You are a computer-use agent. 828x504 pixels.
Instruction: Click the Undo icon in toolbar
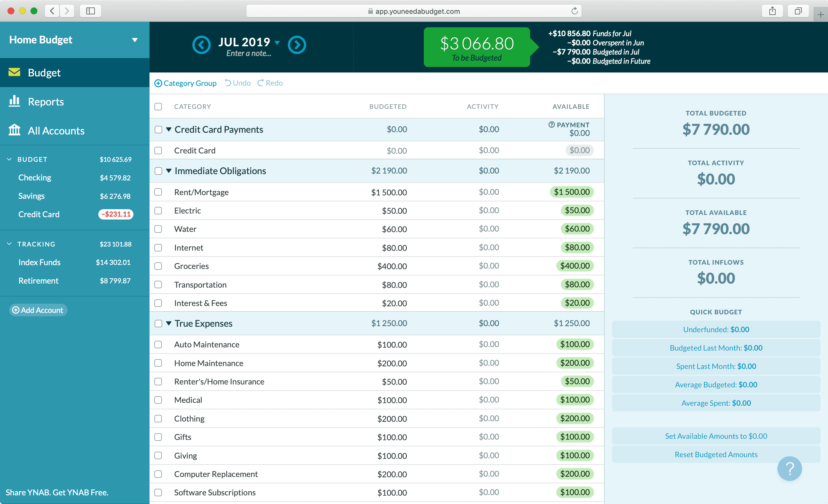tap(230, 83)
